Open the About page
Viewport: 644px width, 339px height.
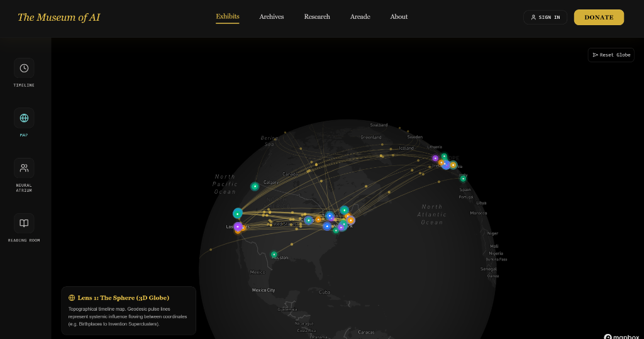tap(399, 17)
